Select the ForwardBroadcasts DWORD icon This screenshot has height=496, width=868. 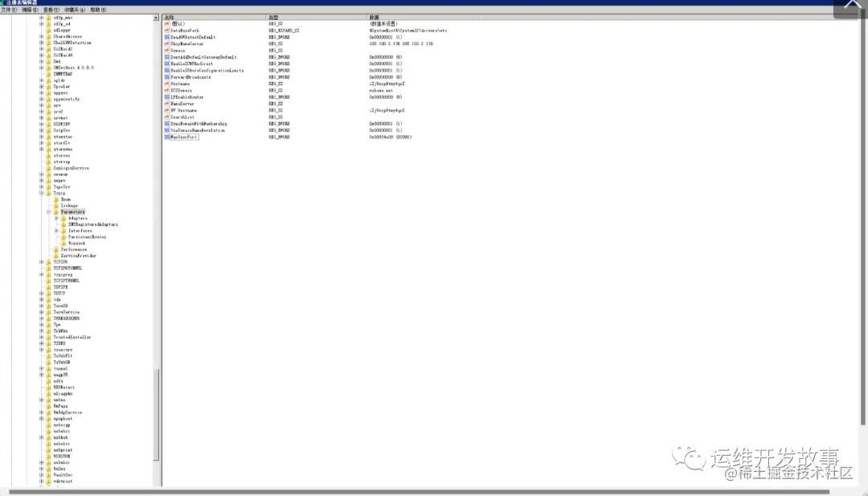tap(166, 77)
